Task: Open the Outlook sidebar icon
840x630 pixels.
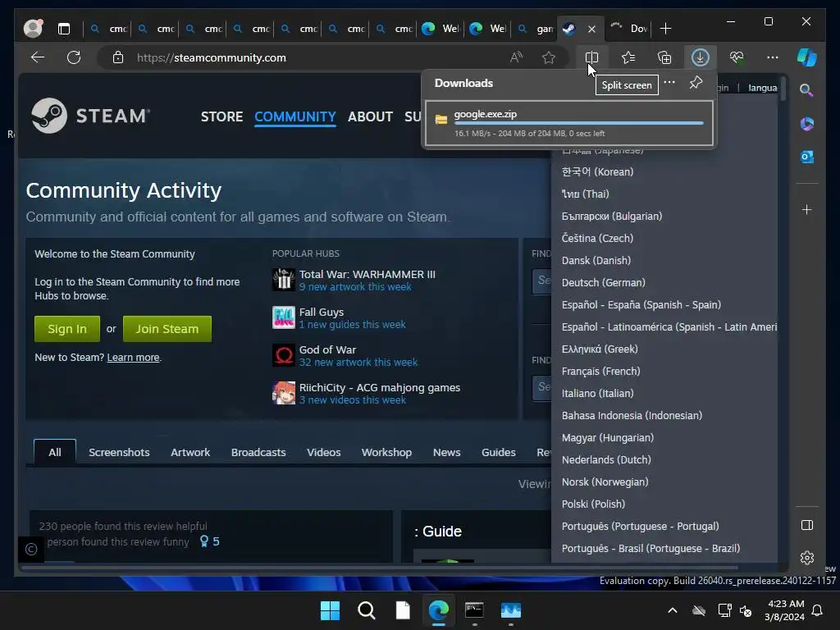Action: point(807,157)
